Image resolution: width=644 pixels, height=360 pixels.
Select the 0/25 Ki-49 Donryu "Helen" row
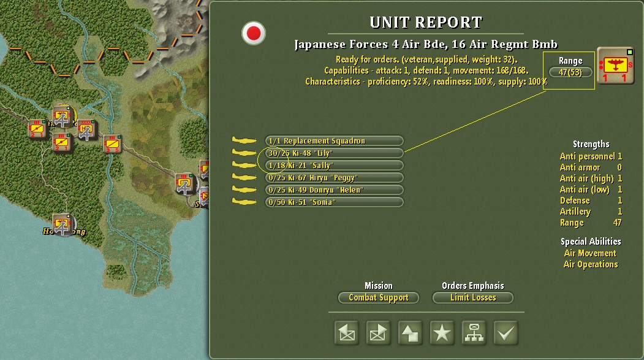[x=335, y=190]
